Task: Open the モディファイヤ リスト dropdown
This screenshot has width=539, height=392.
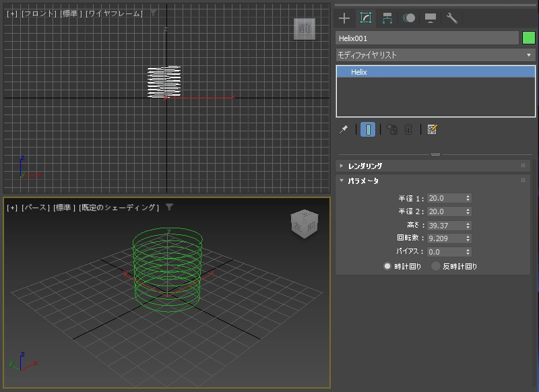Action: coord(435,55)
